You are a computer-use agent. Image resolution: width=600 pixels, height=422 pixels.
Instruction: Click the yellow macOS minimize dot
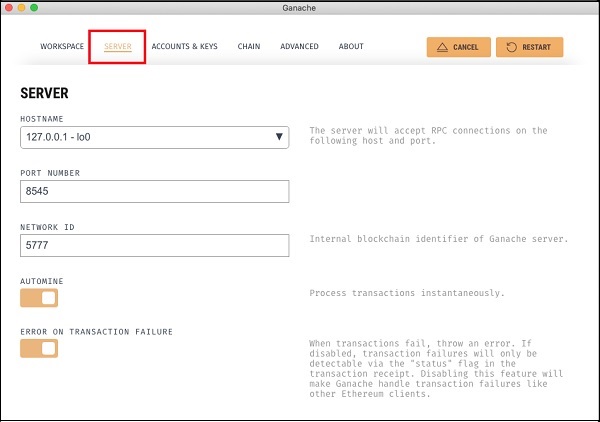pos(21,8)
